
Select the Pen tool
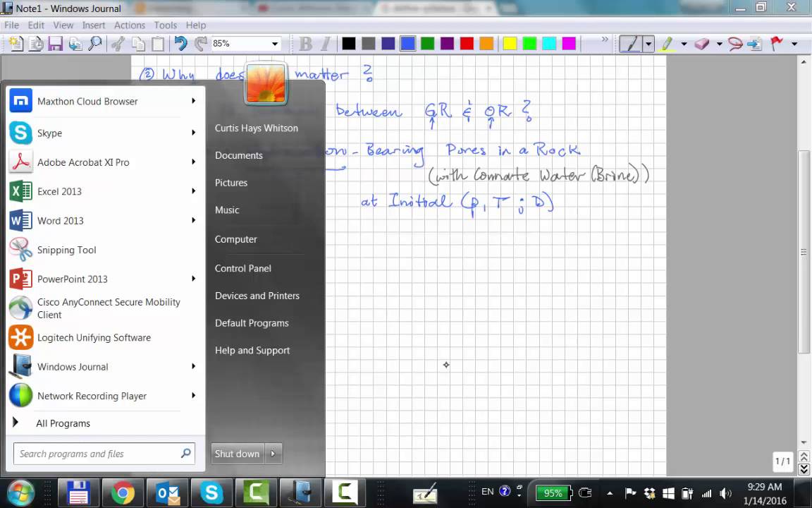click(631, 44)
